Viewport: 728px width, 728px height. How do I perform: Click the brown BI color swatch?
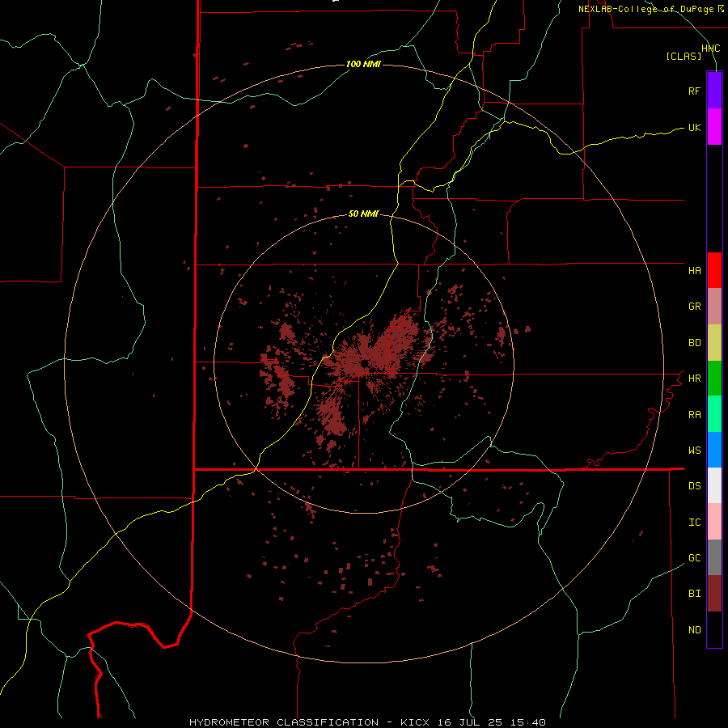(714, 594)
